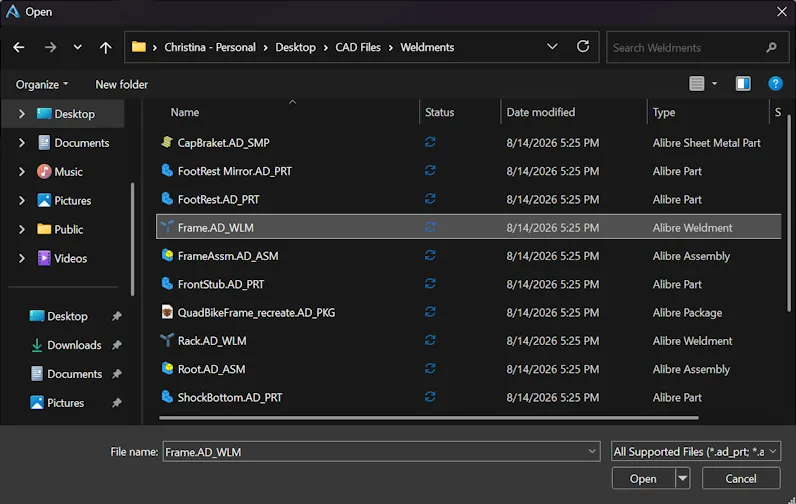Open the help question mark icon
796x504 pixels.
coord(775,83)
